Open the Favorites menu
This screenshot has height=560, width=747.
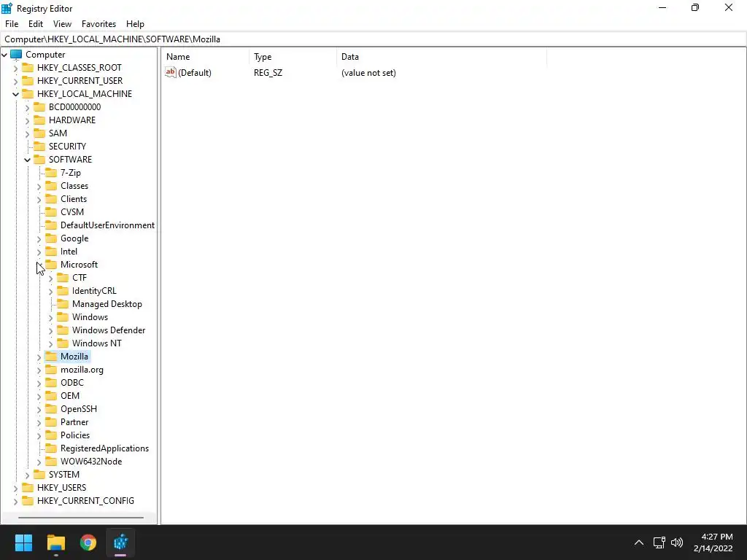98,24
